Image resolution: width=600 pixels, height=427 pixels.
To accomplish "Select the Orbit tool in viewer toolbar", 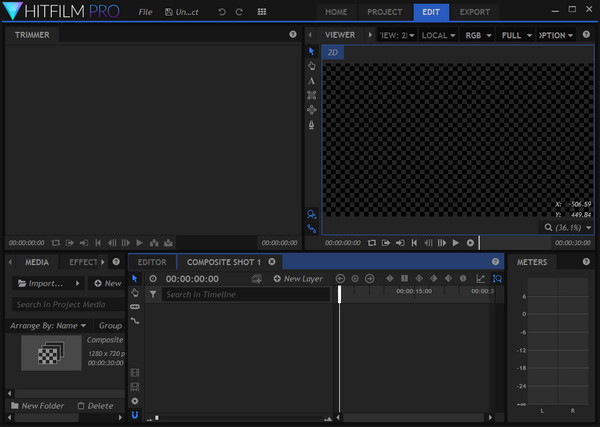I will [x=312, y=110].
